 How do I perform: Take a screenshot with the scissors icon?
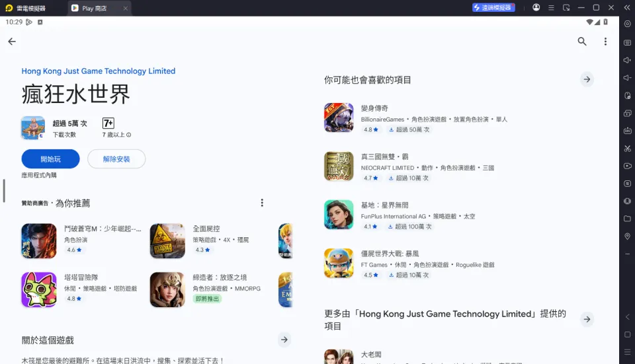[627, 149]
